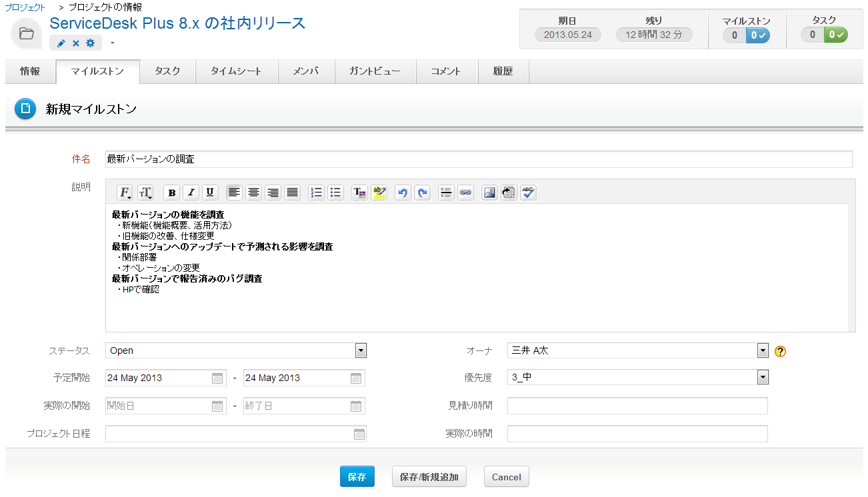868x497 pixels.
Task: Apply italic formatting in the editor
Action: pyautogui.click(x=191, y=193)
